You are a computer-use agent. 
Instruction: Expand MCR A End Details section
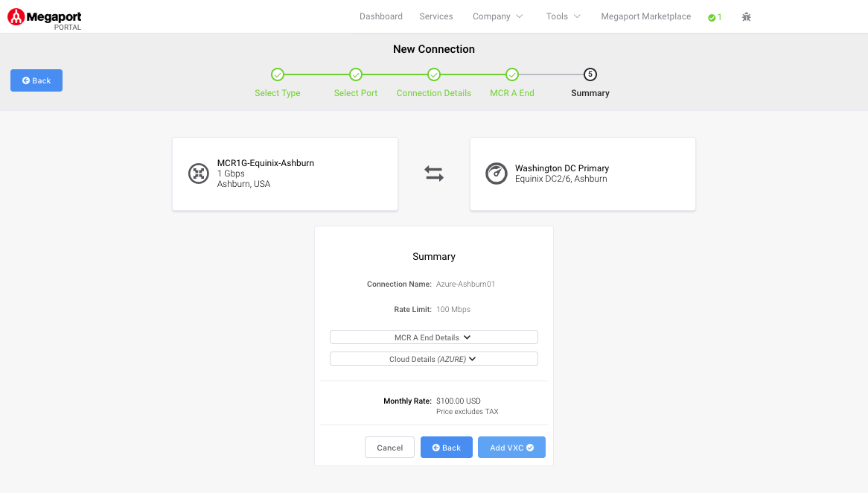[x=434, y=337]
